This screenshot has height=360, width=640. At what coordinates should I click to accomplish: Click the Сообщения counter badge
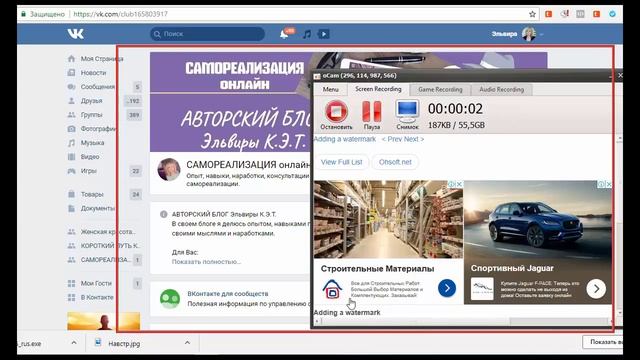tap(137, 87)
